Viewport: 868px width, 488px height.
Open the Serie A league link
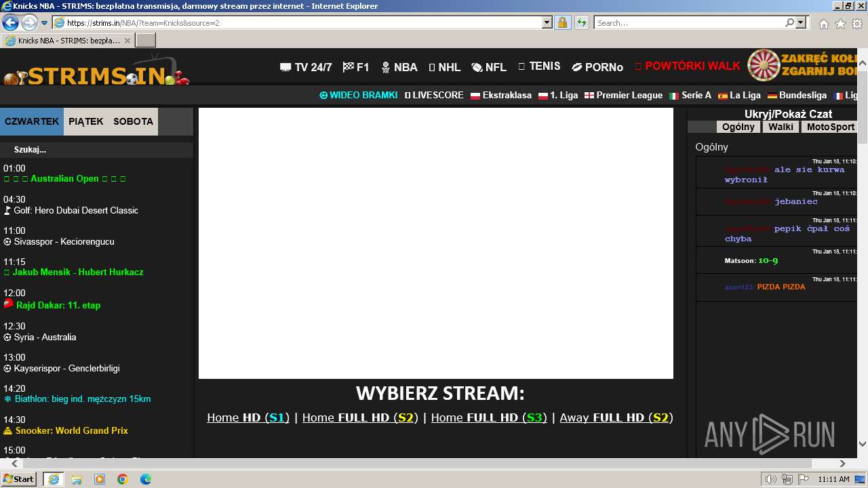(x=690, y=96)
